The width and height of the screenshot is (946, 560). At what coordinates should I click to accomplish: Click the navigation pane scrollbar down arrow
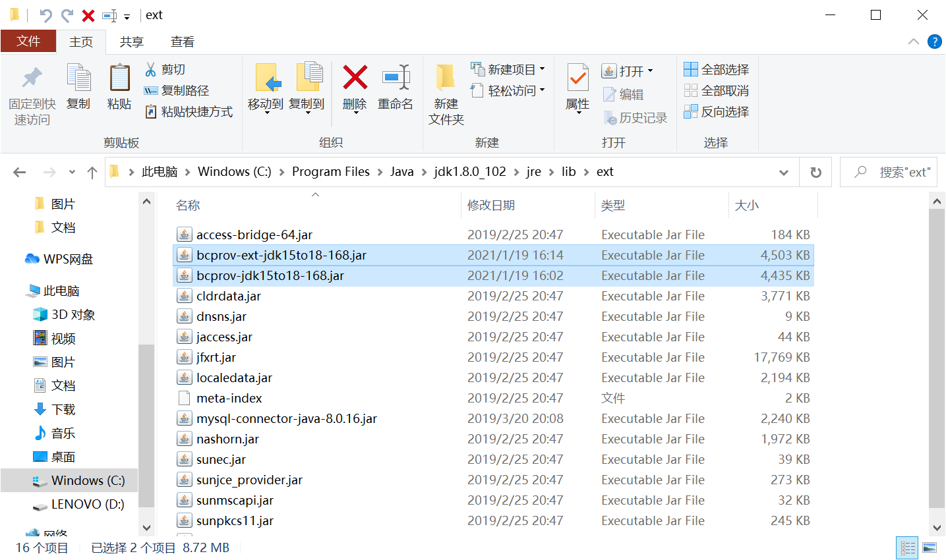click(x=146, y=528)
